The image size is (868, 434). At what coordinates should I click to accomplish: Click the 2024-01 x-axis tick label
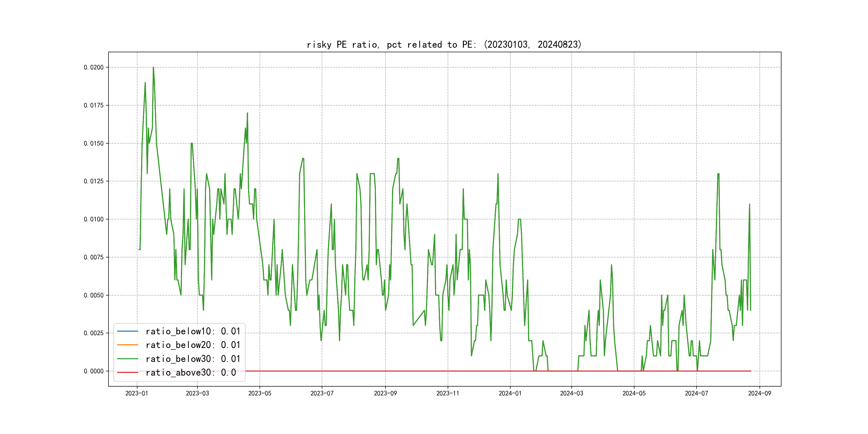coord(510,393)
